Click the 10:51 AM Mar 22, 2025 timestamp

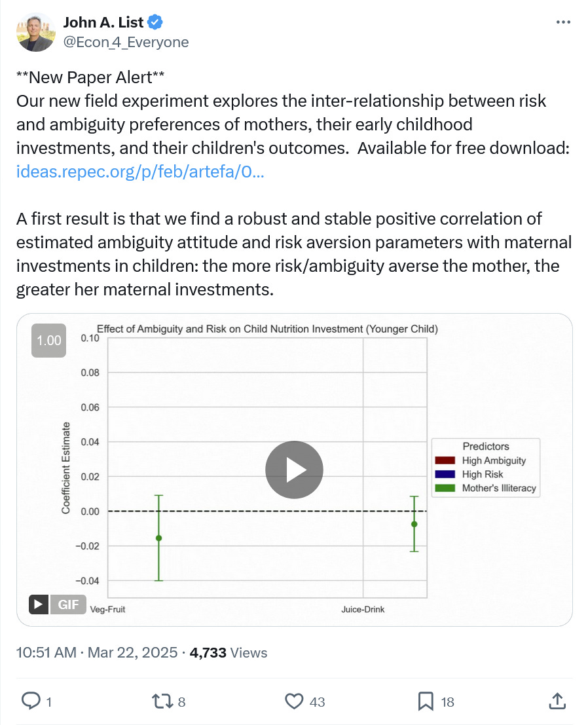(x=97, y=652)
